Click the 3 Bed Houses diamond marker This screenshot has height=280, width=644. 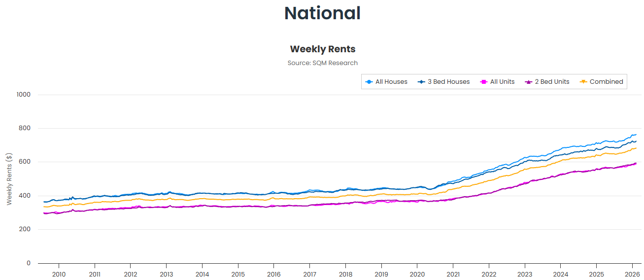pyautogui.click(x=421, y=82)
